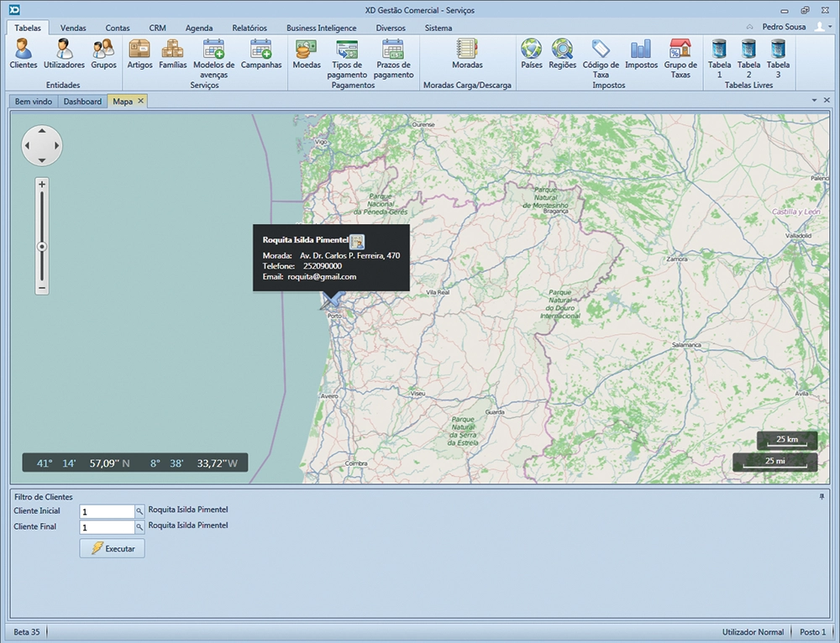Open Grupo de Taxas
840x643 pixels.
point(680,54)
